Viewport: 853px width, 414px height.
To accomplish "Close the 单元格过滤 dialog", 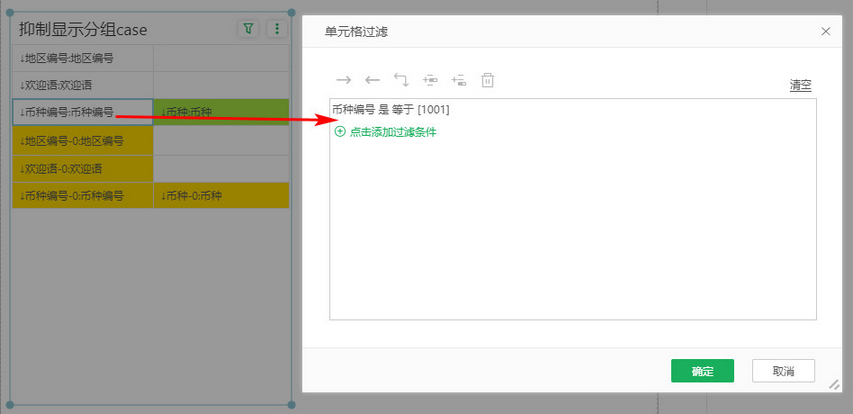I will click(826, 32).
